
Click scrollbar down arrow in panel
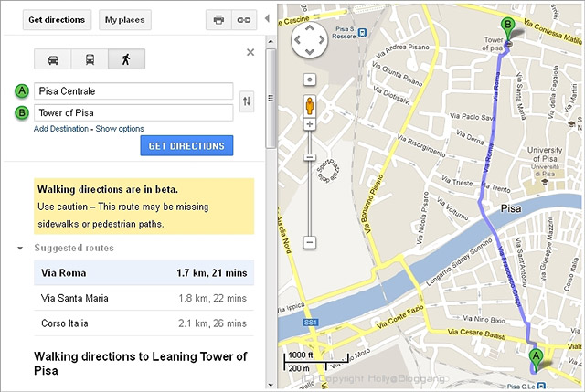(271, 386)
